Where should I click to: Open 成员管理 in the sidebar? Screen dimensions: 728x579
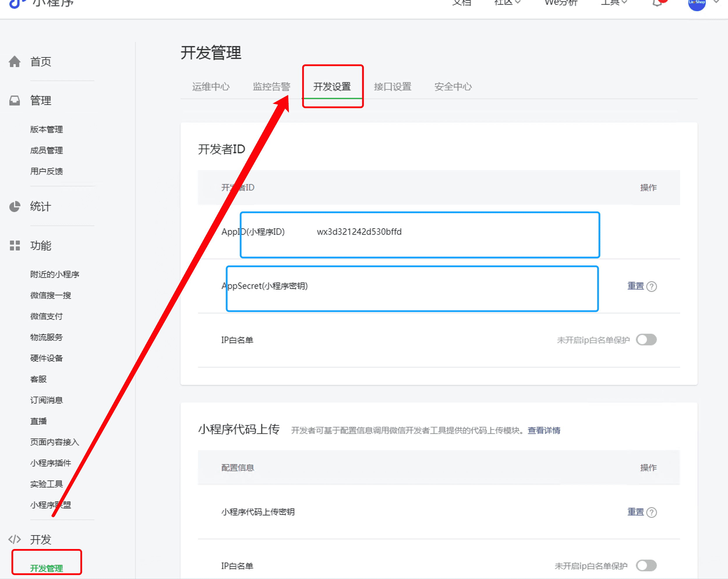(x=46, y=150)
